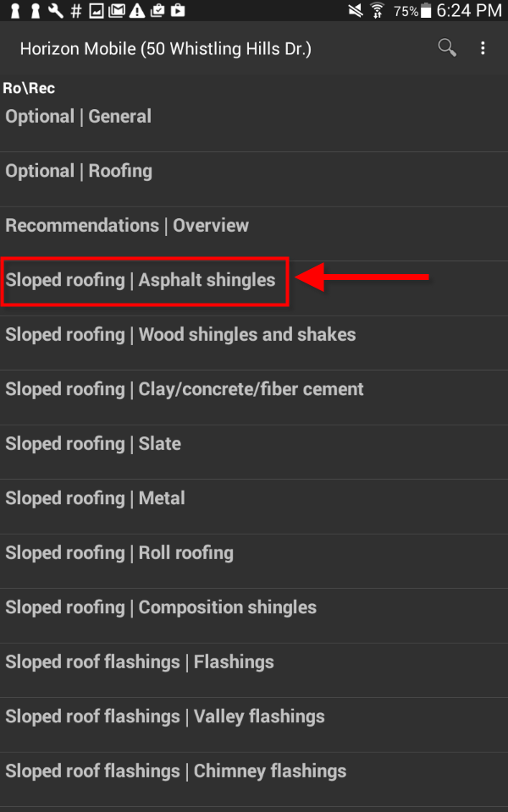Screen dimensions: 508x812
Task: Open Clay/concrete/fiber cement roofing item
Action: click(185, 389)
